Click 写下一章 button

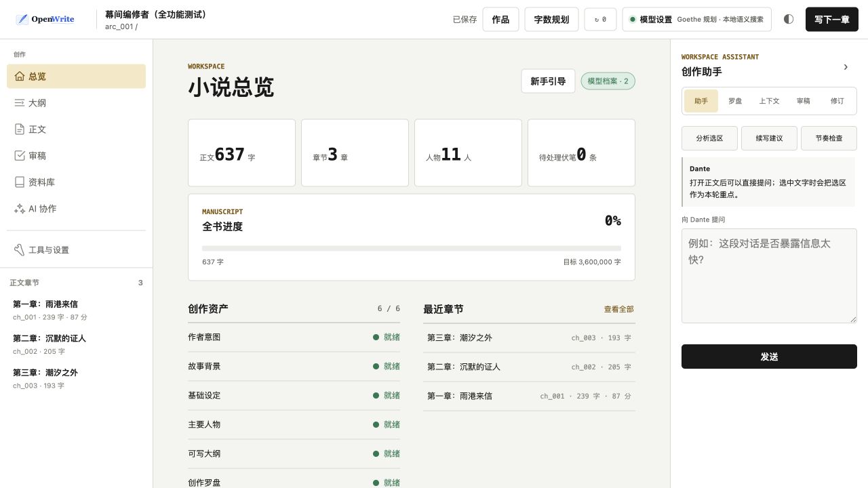(x=832, y=20)
